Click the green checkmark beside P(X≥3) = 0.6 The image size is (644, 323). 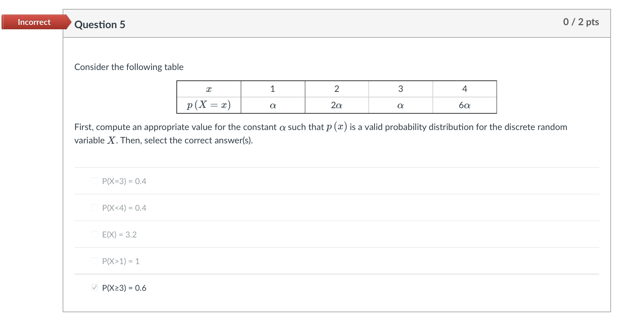coord(94,287)
